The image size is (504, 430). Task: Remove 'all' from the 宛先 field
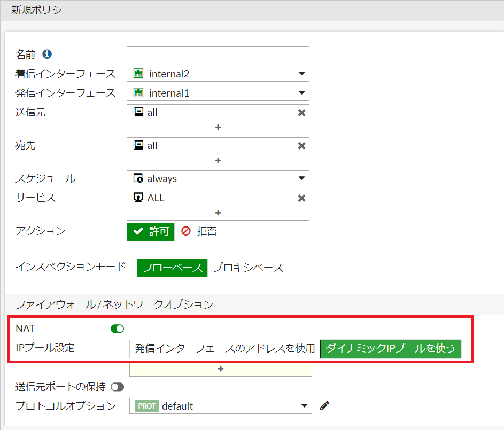[x=301, y=146]
